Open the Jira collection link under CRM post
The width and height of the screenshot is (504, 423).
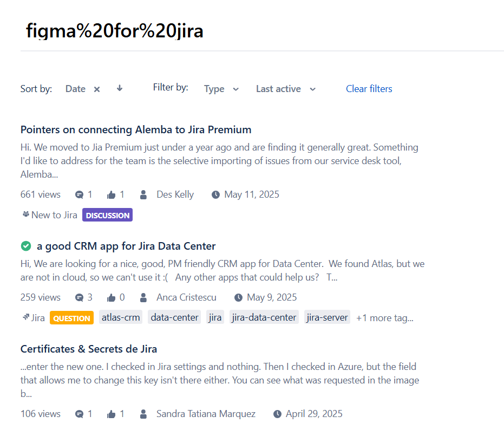pos(38,318)
